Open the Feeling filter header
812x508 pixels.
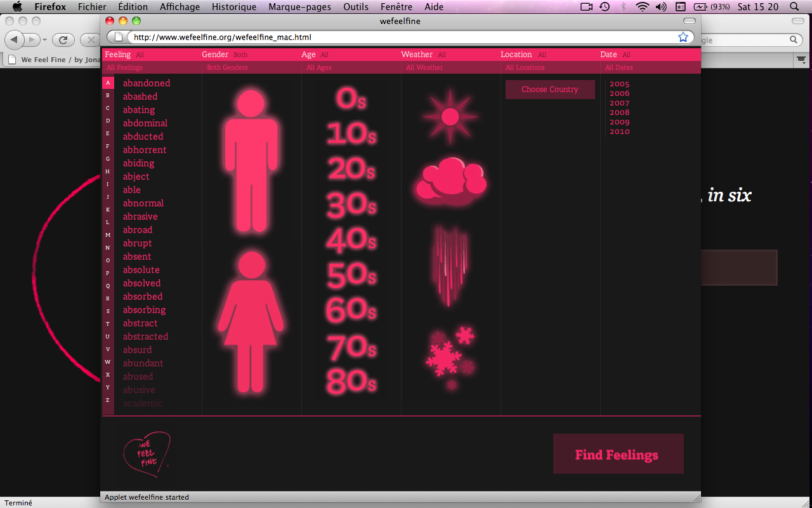click(117, 55)
